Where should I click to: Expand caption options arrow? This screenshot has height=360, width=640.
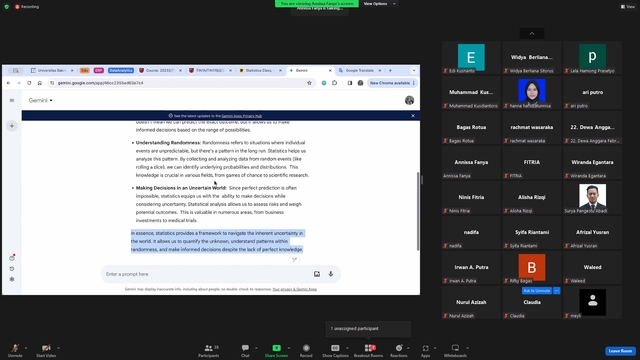click(x=347, y=348)
